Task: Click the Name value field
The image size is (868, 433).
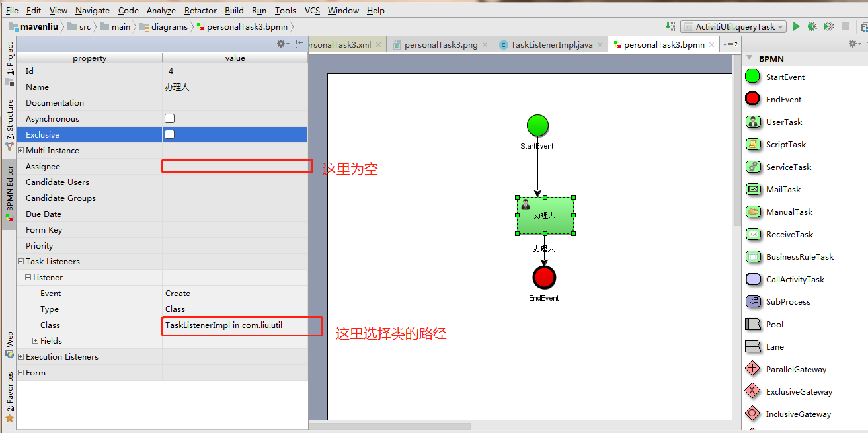Action: click(x=235, y=87)
